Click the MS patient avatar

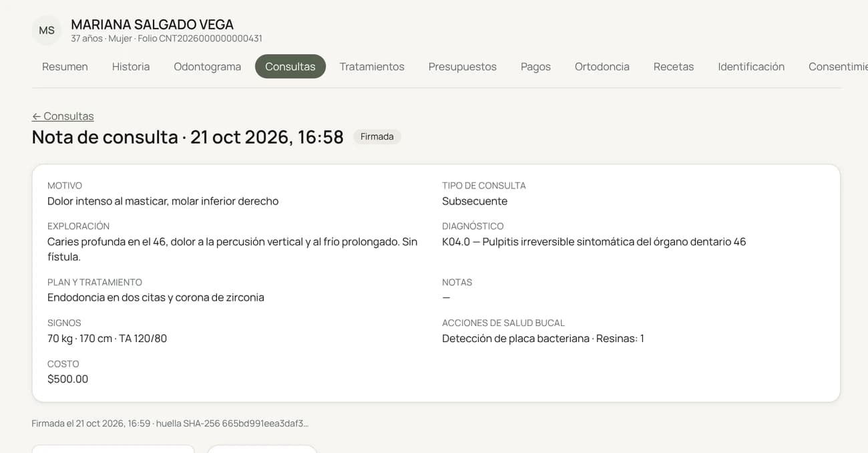click(47, 31)
